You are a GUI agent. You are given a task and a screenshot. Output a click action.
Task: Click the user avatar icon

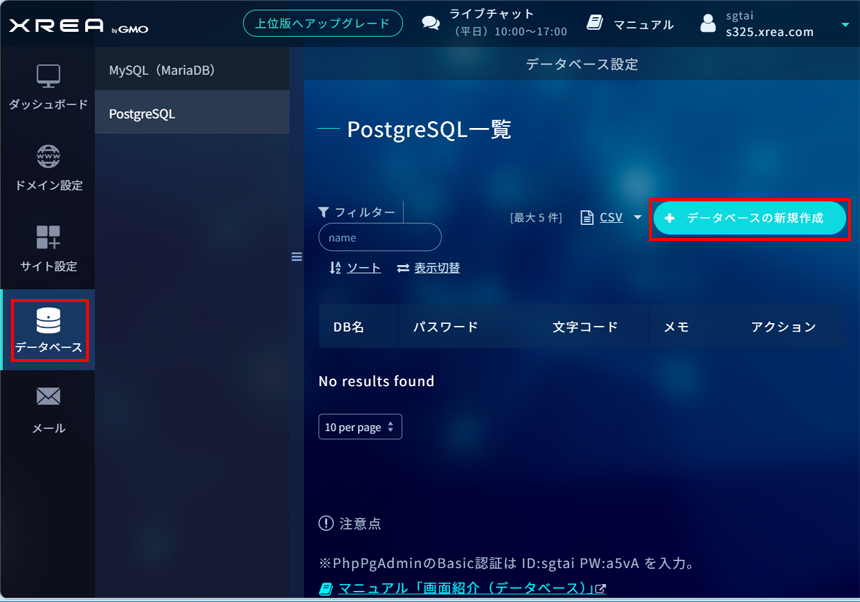pyautogui.click(x=708, y=23)
